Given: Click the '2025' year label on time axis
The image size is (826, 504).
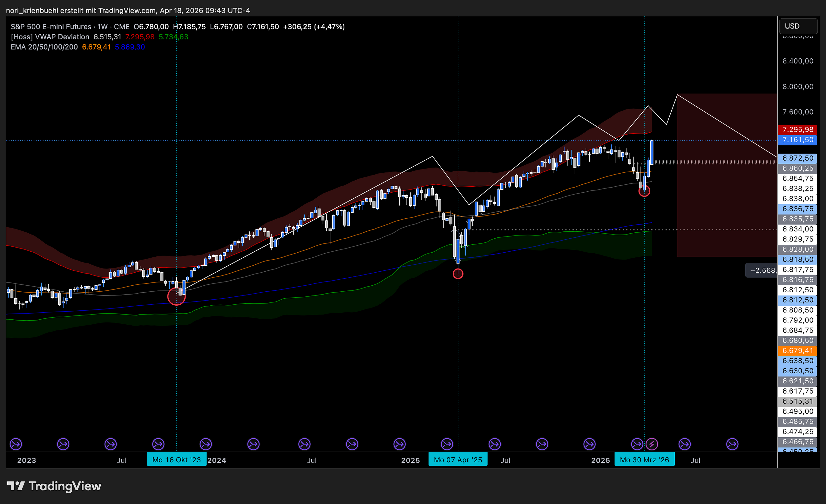Looking at the screenshot, I should click(411, 461).
